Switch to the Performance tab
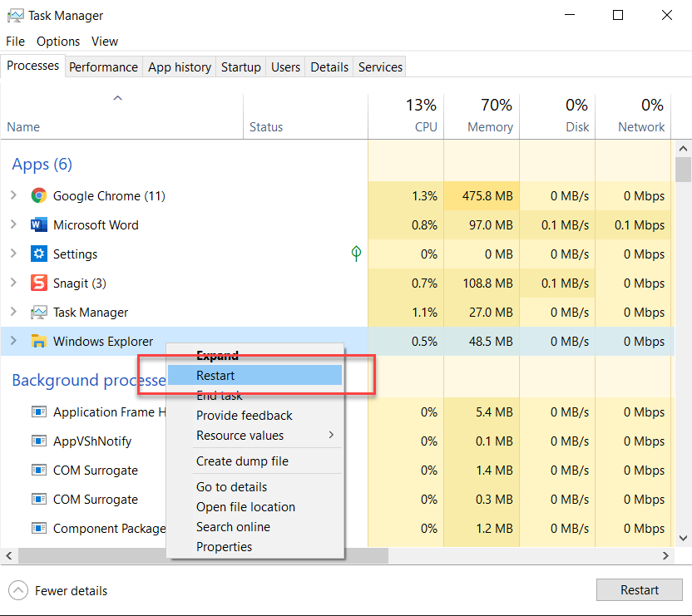 [103, 67]
